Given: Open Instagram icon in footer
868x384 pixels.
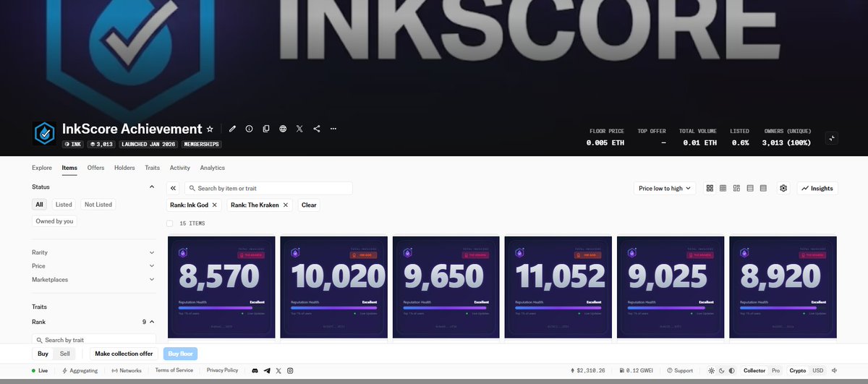Looking at the screenshot, I should [290, 370].
